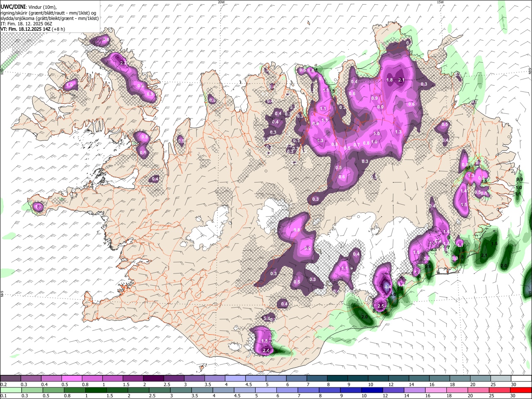This screenshot has width=532, height=399.
Task: Choose grey-teal 18 swatch in snow legend
Action: (460, 379)
